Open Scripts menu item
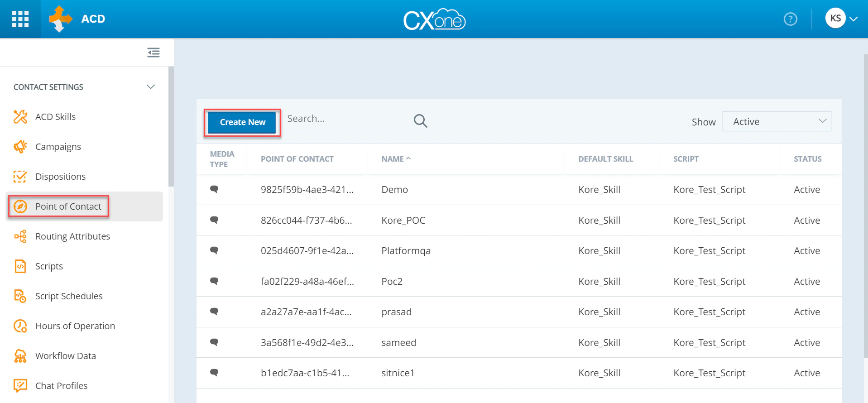868x403 pixels. (84, 266)
